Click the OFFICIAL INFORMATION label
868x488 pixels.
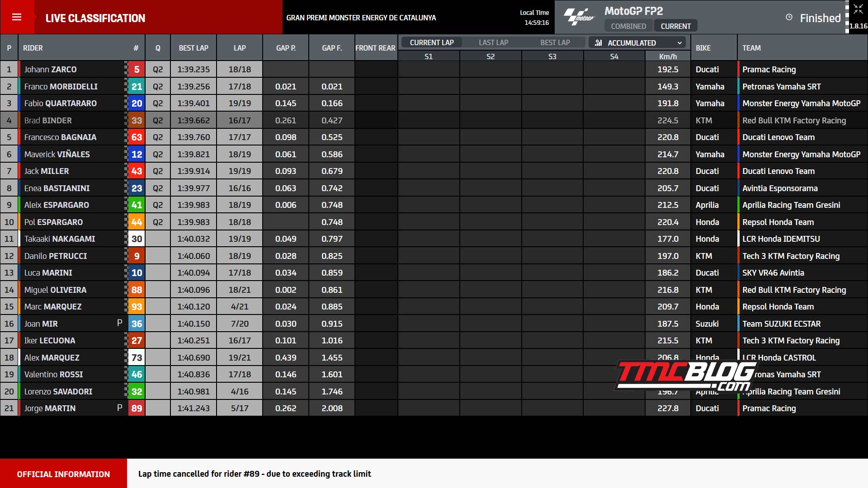pos(63,474)
